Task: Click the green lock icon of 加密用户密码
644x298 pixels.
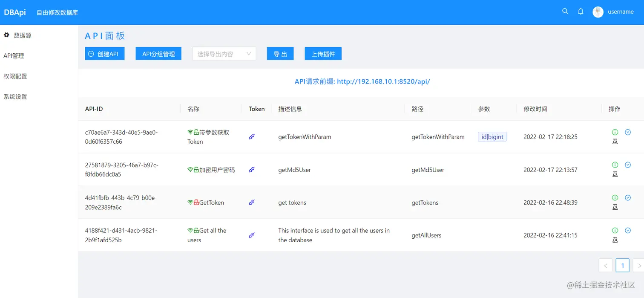Action: tap(196, 170)
